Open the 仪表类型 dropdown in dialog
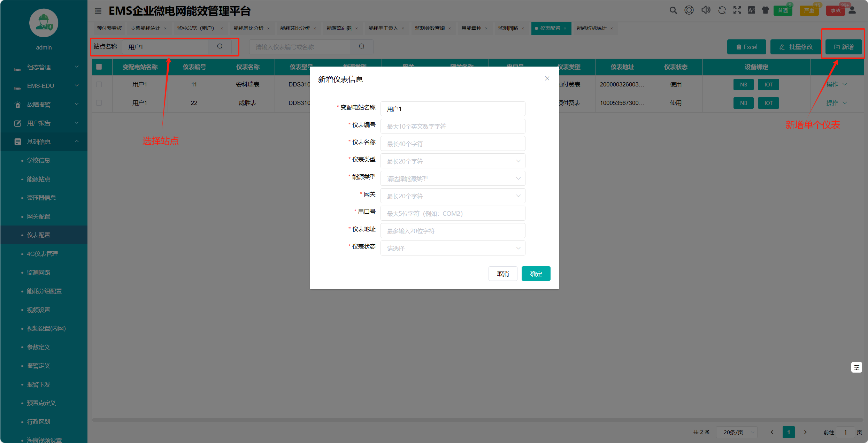 [452, 161]
